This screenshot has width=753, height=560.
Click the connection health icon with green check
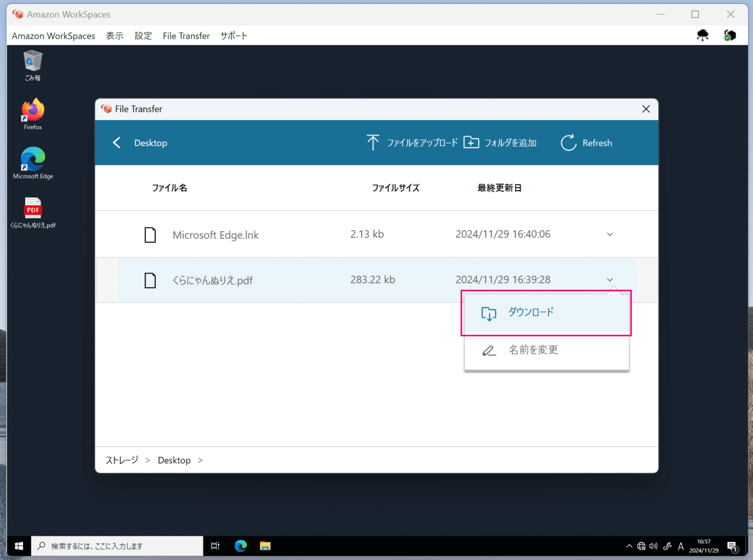730,35
